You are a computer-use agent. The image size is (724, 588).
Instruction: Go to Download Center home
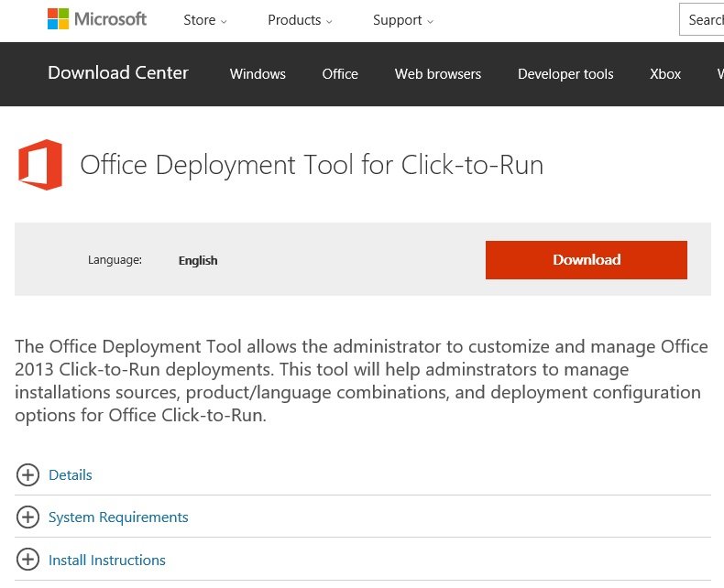118,73
